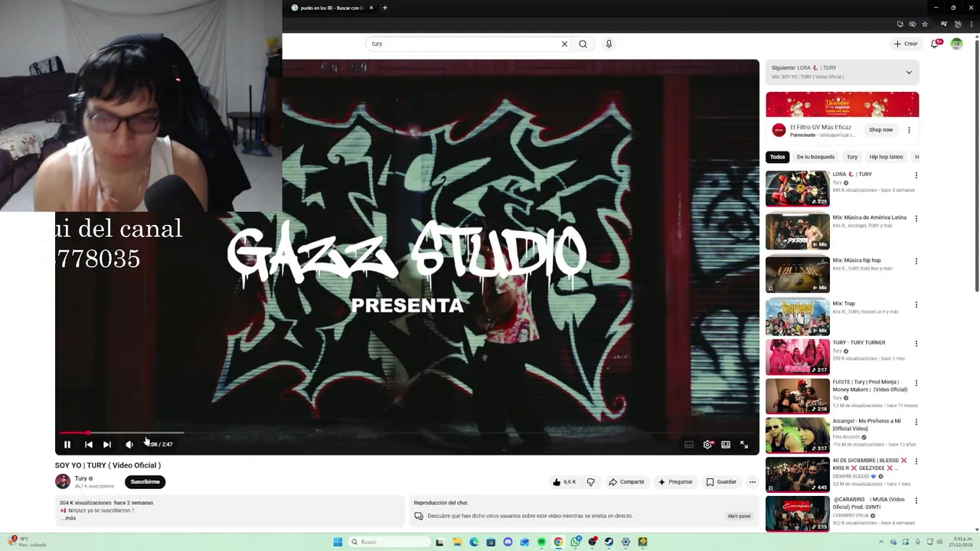Open the LORA | TURY video thumbnail
This screenshot has height=551, width=980.
797,188
